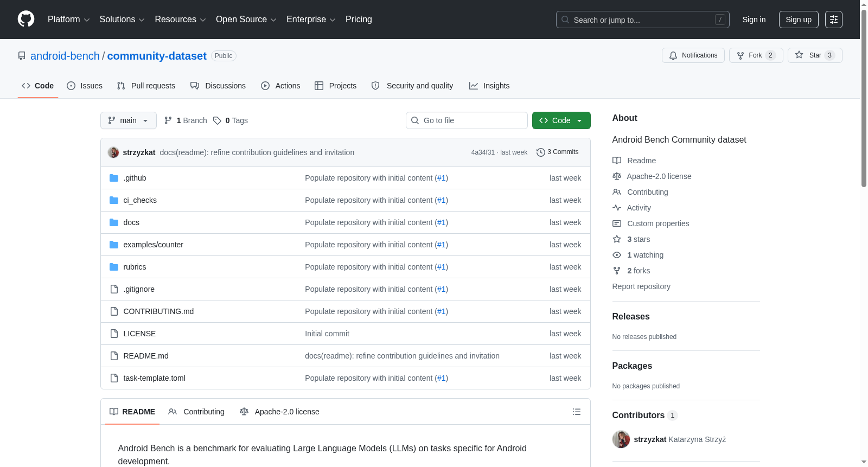Viewport: 868px width, 467px height.
Task: Open the 3 Commits history link
Action: click(x=557, y=152)
